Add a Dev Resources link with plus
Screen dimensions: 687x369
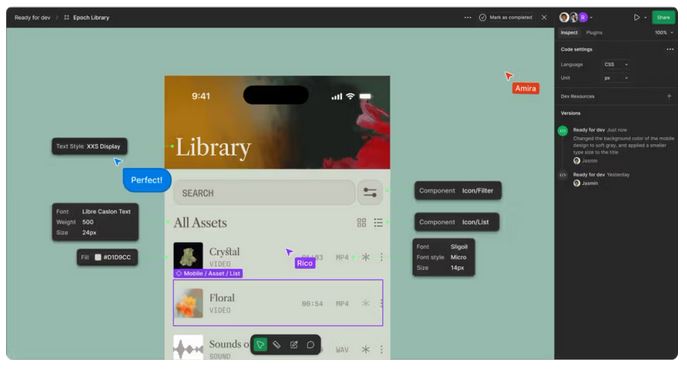coord(669,96)
